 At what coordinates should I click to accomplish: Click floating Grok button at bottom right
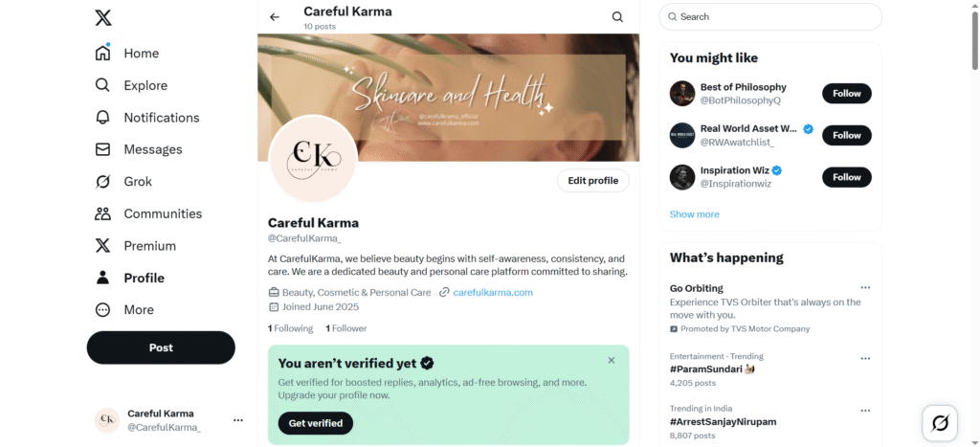click(940, 423)
